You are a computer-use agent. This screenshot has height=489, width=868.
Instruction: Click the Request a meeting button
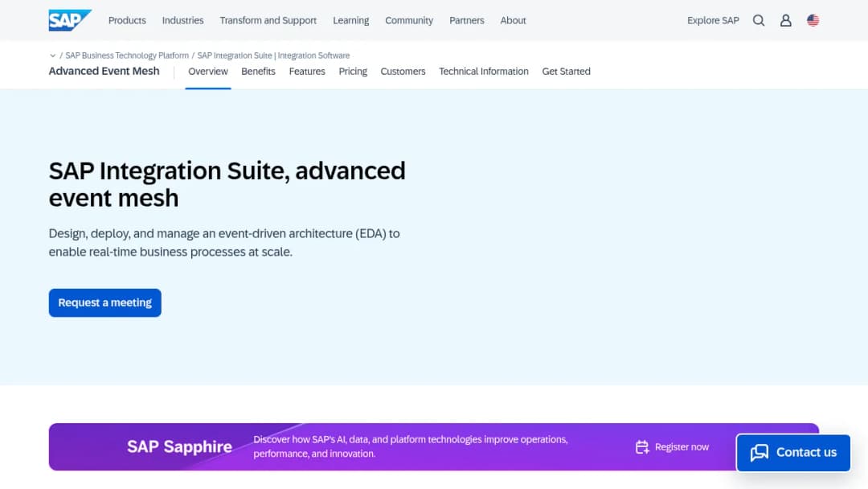click(x=105, y=303)
